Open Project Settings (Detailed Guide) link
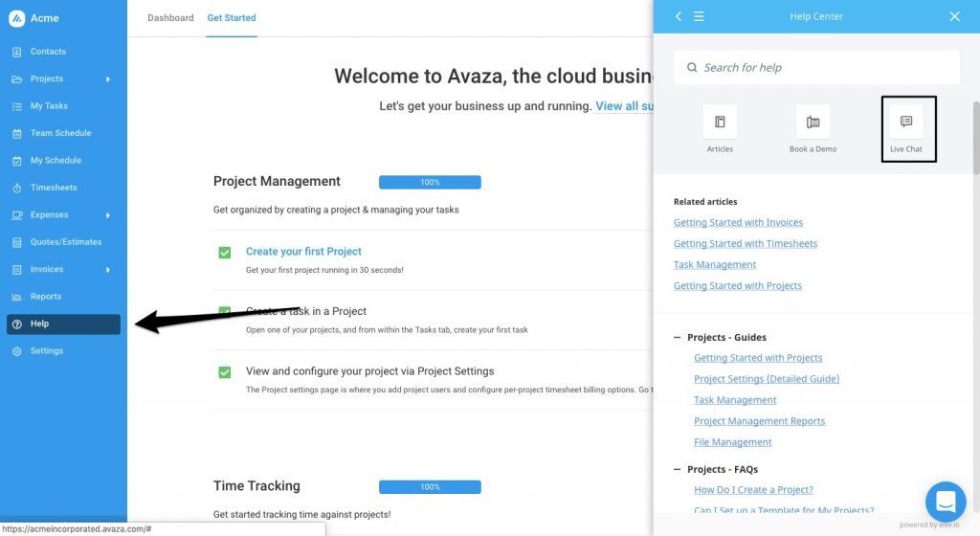980x536 pixels. 767,379
